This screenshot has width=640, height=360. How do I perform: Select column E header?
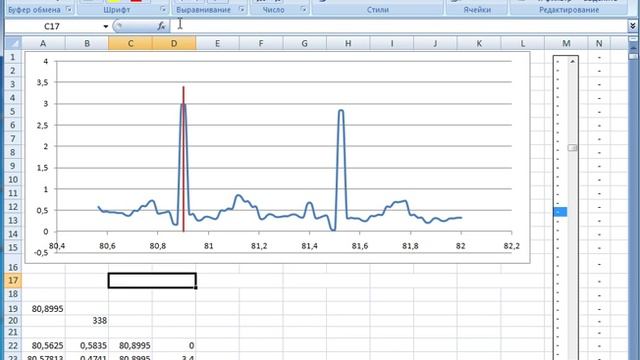(x=218, y=43)
